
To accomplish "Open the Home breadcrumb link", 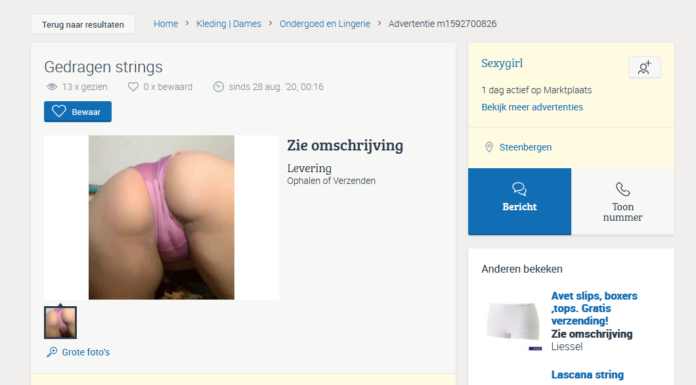I will (166, 24).
